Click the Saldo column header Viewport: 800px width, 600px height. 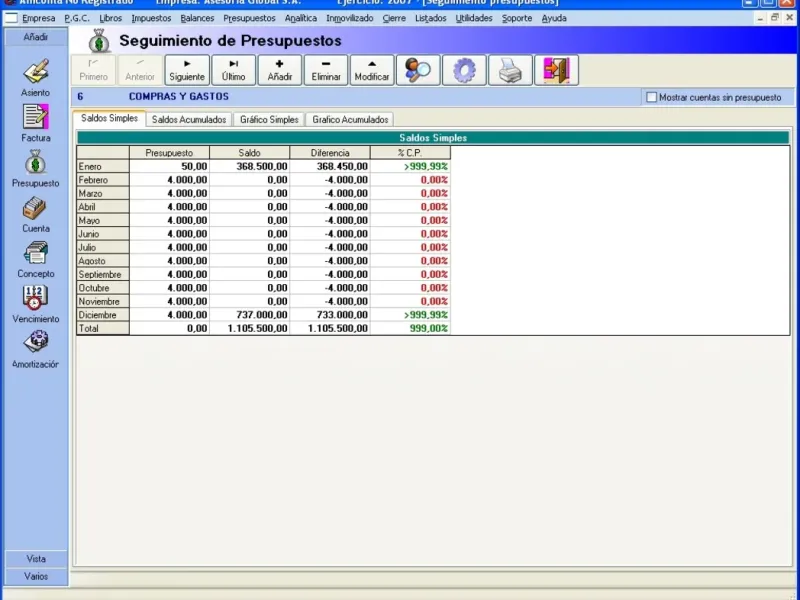tap(249, 153)
